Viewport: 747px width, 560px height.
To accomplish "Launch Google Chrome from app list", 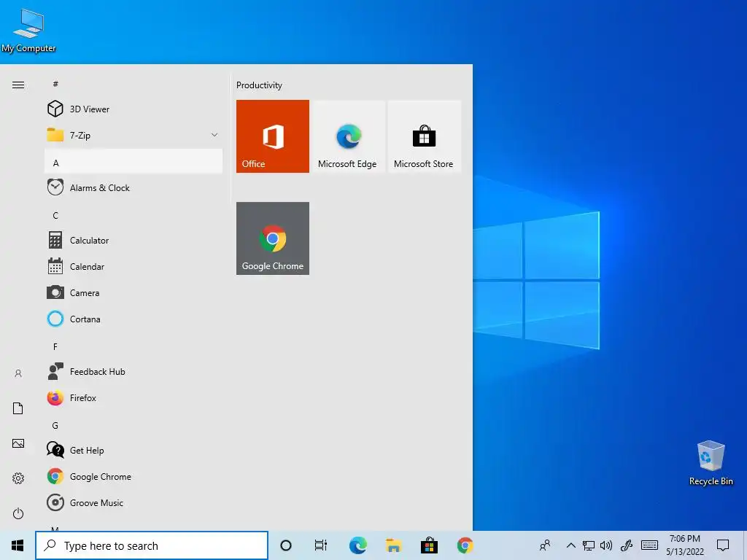I will (x=133, y=476).
